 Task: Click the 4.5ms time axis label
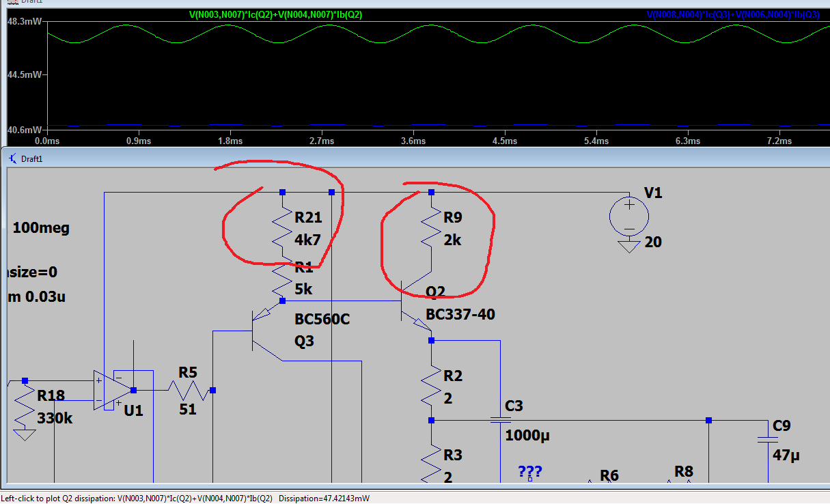[505, 141]
